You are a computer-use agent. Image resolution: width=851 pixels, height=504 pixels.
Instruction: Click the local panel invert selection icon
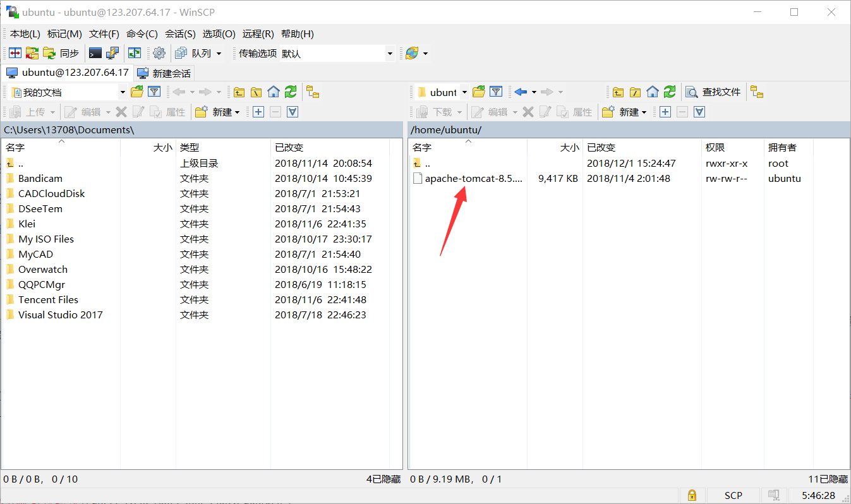pyautogui.click(x=293, y=112)
